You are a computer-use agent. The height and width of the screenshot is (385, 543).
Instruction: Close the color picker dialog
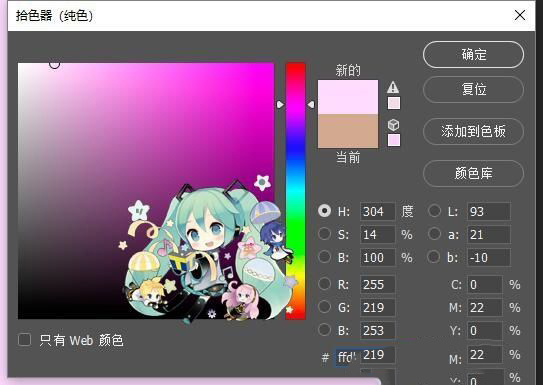(x=519, y=15)
